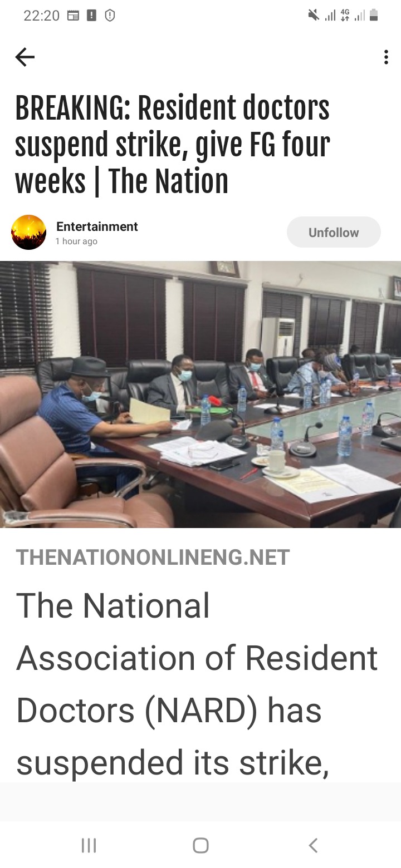Open the three-dot overflow menu
Viewport: 401px width, 868px height.
(386, 57)
